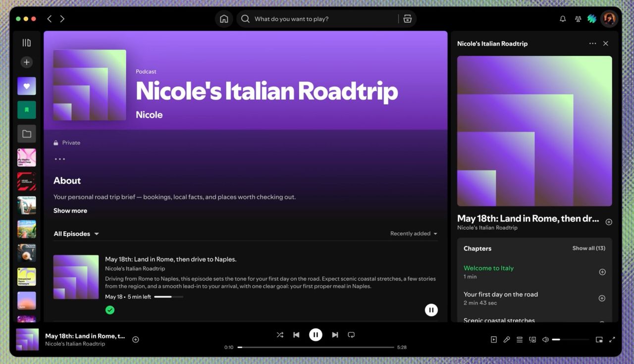Click Show all (13) chapters
This screenshot has height=364, width=634.
click(x=588, y=248)
